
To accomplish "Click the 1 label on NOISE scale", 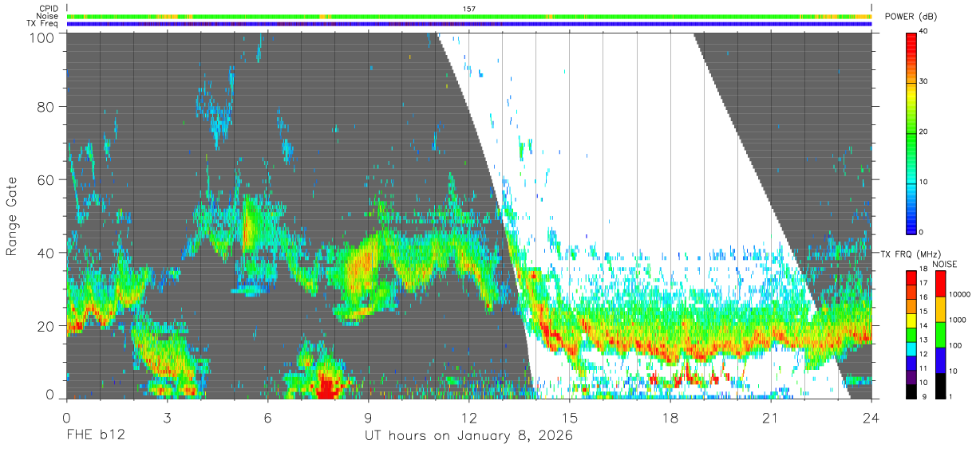I will (x=951, y=396).
